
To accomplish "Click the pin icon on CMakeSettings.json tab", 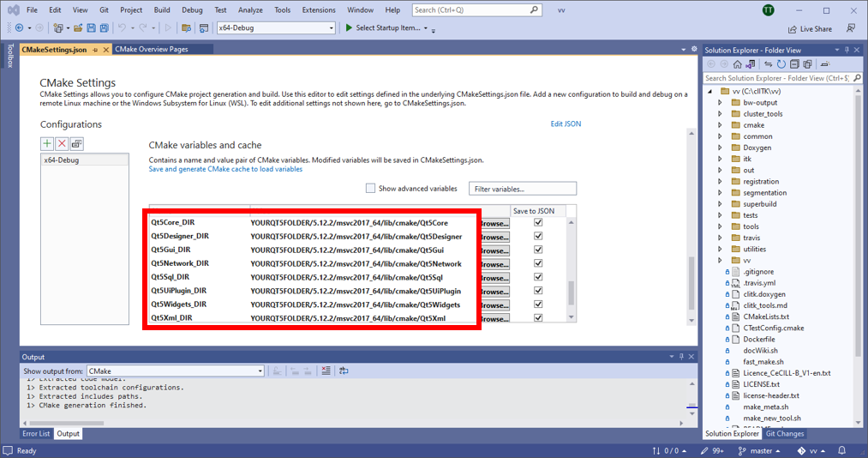I will 95,50.
